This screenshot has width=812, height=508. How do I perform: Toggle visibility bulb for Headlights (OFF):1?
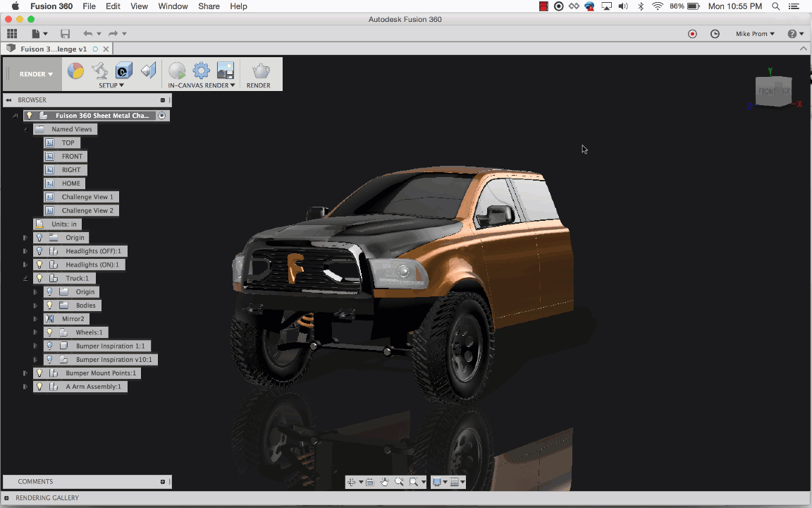click(x=39, y=251)
